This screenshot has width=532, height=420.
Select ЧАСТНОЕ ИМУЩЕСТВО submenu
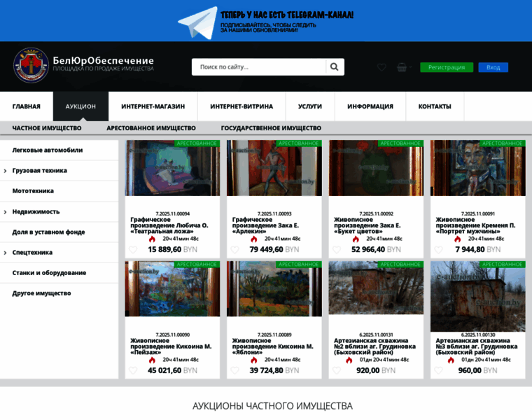point(47,128)
